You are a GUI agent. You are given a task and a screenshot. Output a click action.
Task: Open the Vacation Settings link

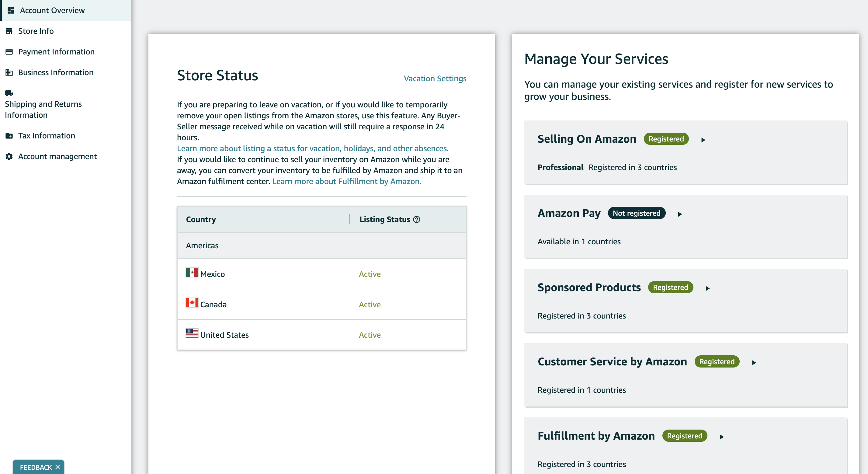pyautogui.click(x=435, y=78)
